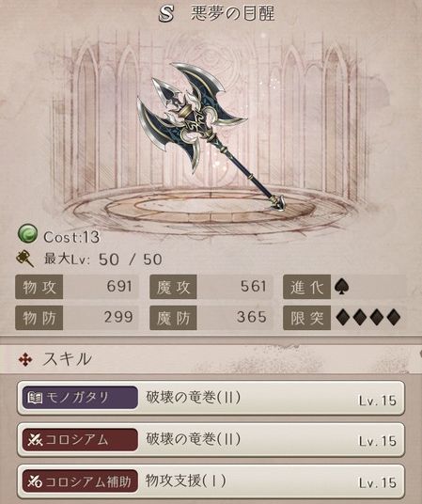Open the モノガタリ skill 破壊の竜巻(II) row

click(211, 398)
